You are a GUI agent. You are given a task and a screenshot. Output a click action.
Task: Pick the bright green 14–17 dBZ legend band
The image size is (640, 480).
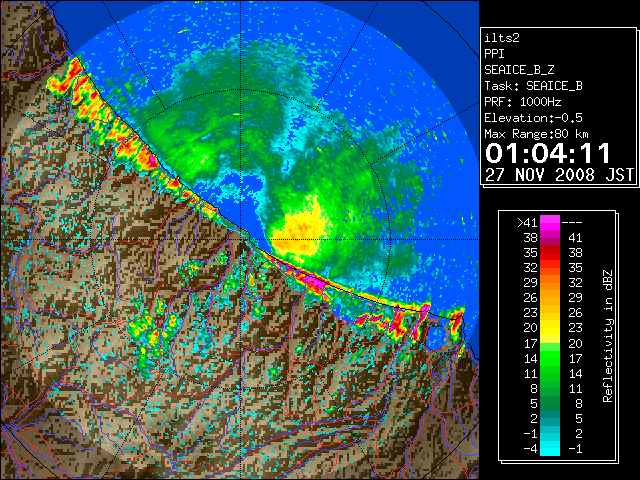tap(550, 358)
